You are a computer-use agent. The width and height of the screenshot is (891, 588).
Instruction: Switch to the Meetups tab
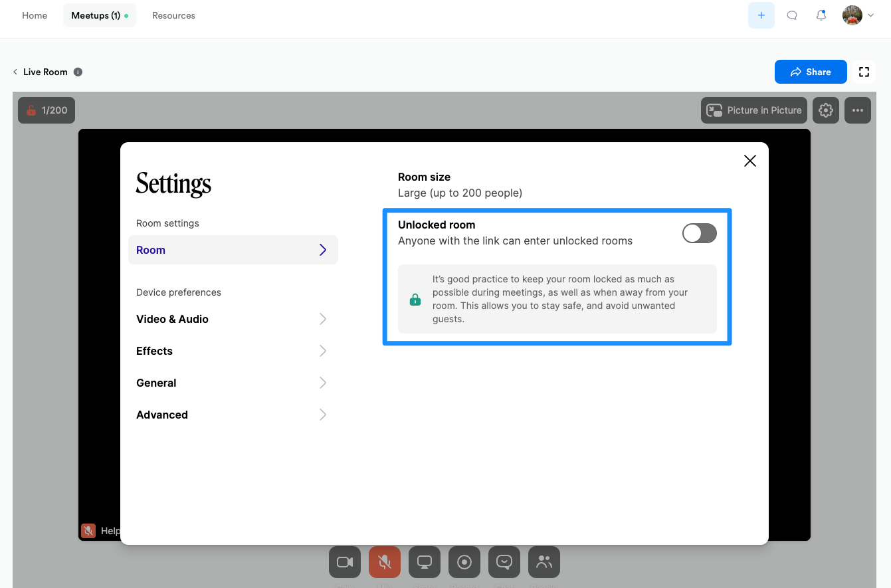[x=99, y=15]
